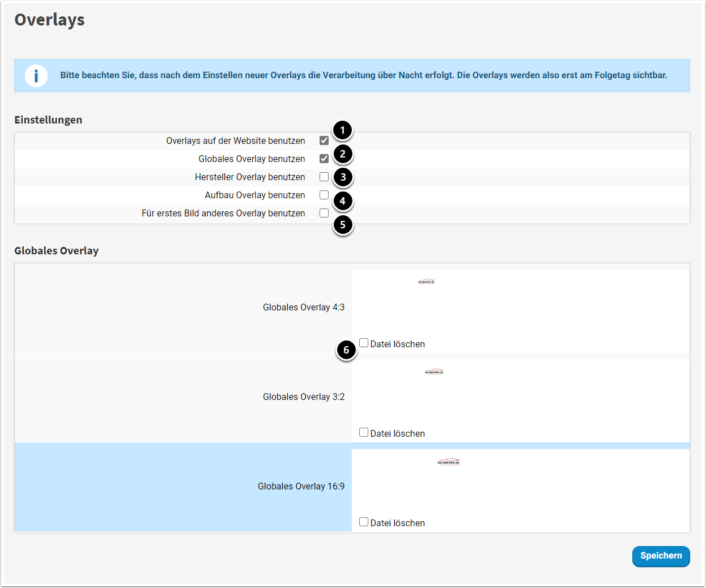
Task: Click the 'Globales Overlay 16:9' row label
Action: (x=301, y=487)
